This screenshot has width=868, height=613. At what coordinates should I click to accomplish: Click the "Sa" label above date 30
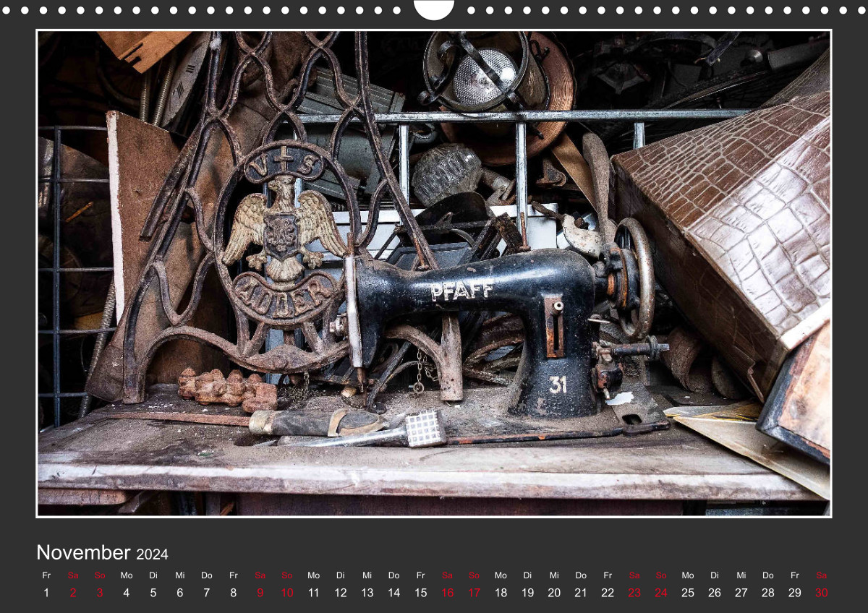click(822, 575)
